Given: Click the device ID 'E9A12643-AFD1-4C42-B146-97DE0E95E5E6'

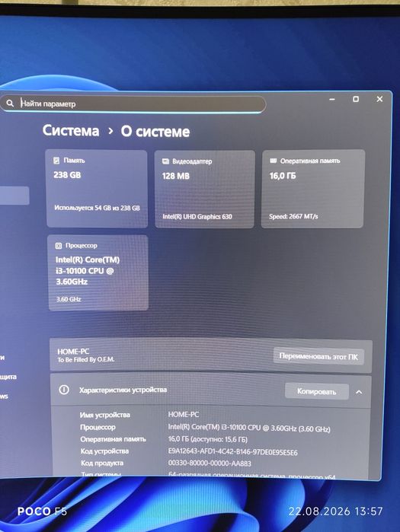Looking at the screenshot, I should (233, 452).
